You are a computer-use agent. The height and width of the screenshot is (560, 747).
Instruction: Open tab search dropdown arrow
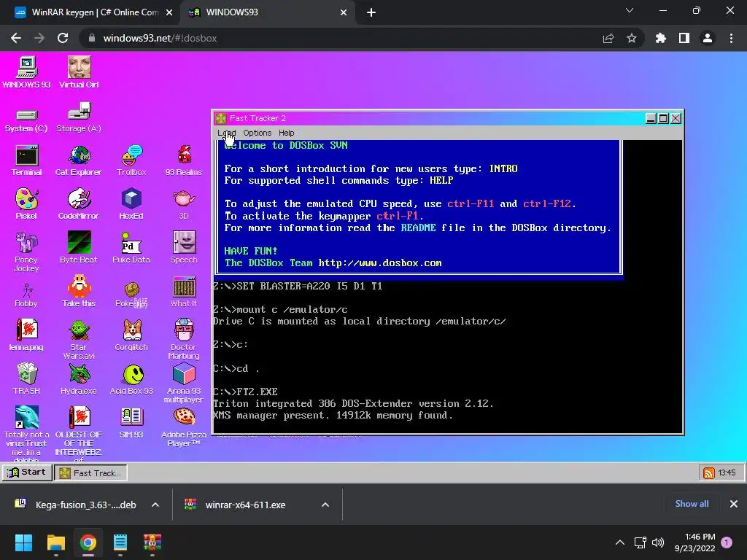coord(630,10)
